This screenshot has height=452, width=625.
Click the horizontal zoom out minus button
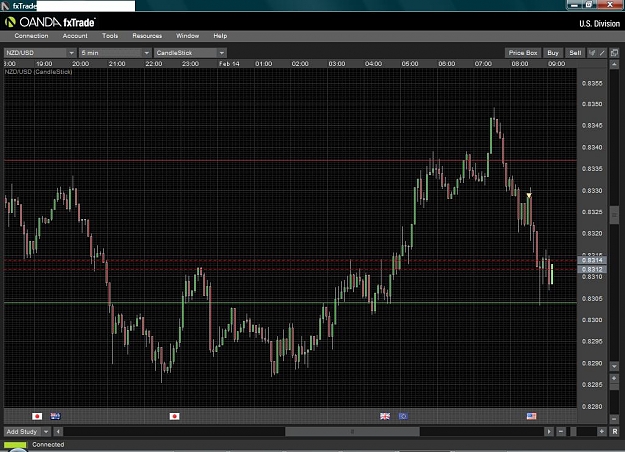[561, 432]
